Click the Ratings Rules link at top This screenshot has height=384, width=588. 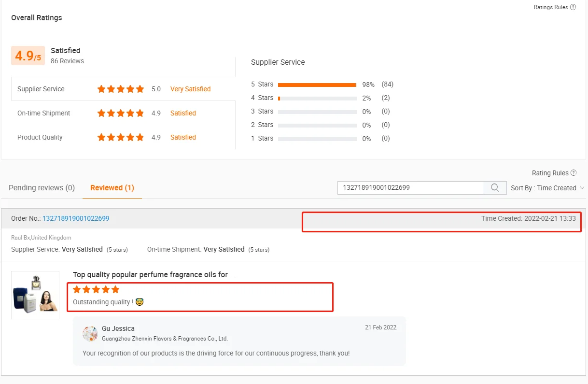coord(551,7)
